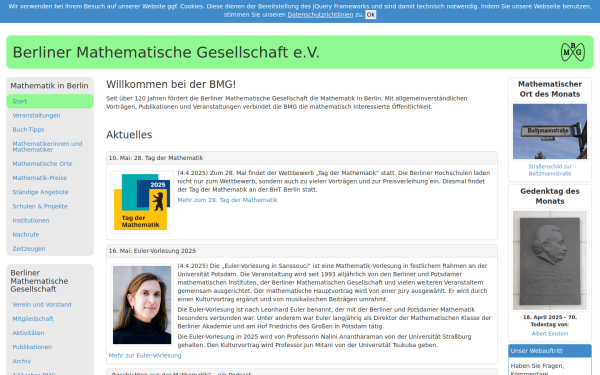Viewport: 600px width, 375px height.
Task: Go to Ständige Angebote
Action: 40,192
